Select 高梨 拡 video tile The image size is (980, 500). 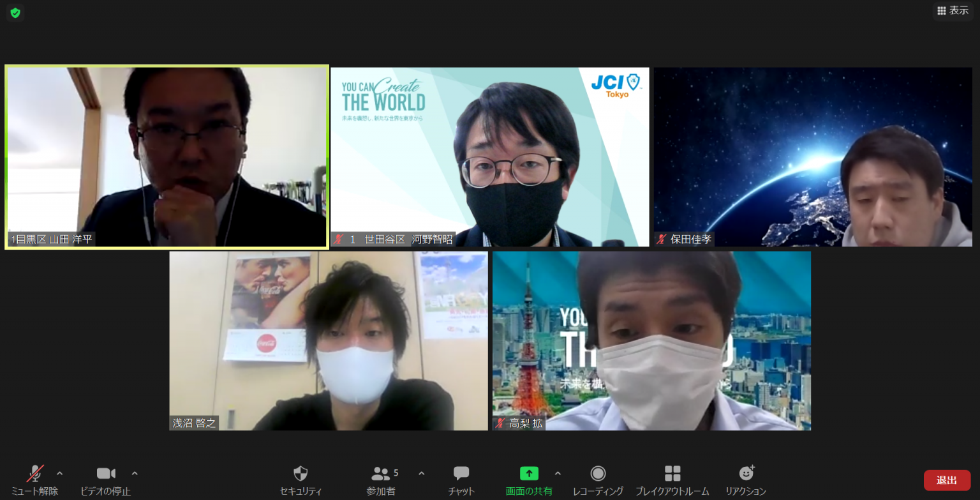click(x=651, y=340)
